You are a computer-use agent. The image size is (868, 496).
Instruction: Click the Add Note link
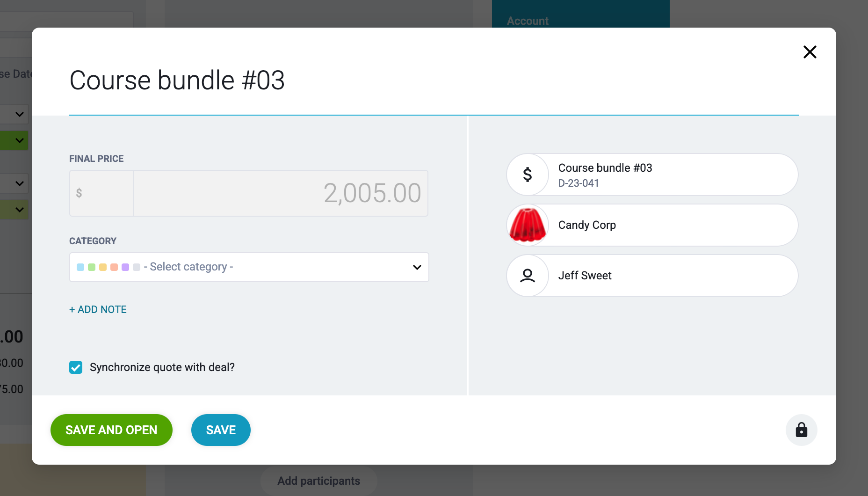click(98, 309)
